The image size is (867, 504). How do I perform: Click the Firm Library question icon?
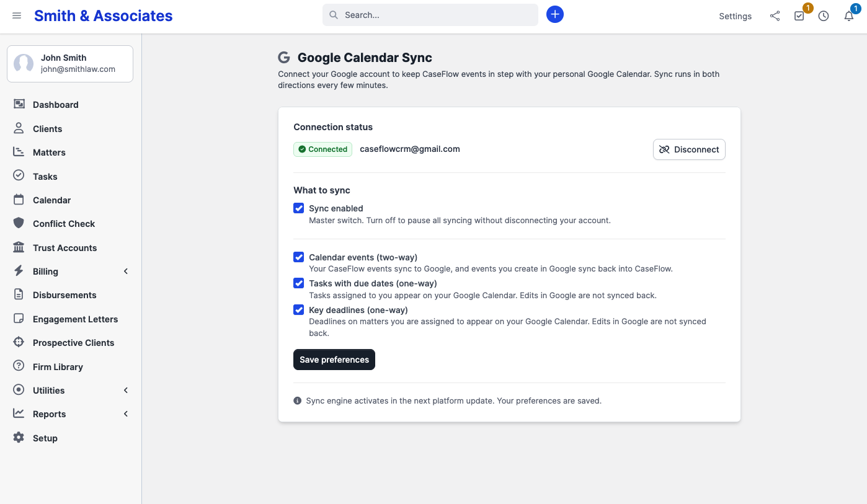pyautogui.click(x=19, y=366)
